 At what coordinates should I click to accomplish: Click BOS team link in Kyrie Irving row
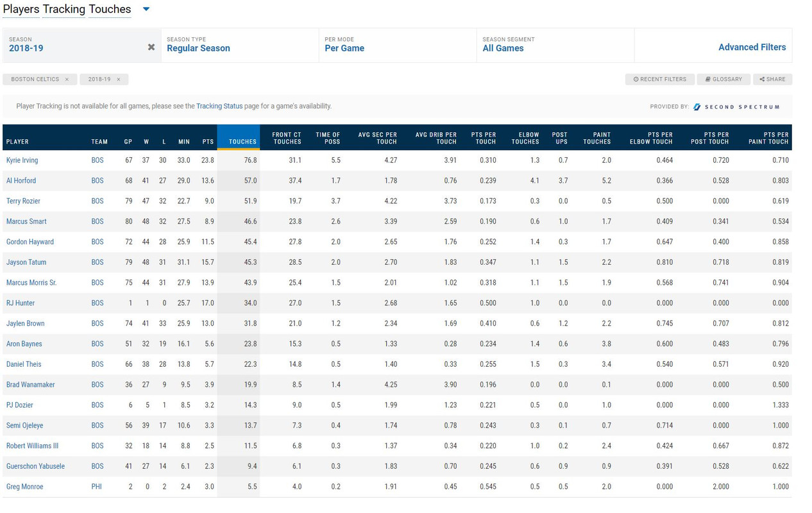tap(97, 160)
